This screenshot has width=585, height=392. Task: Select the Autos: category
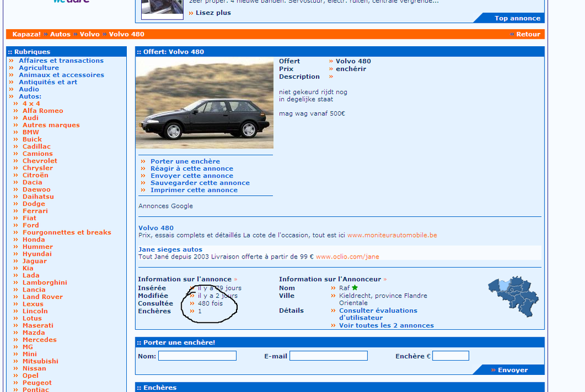(x=30, y=96)
